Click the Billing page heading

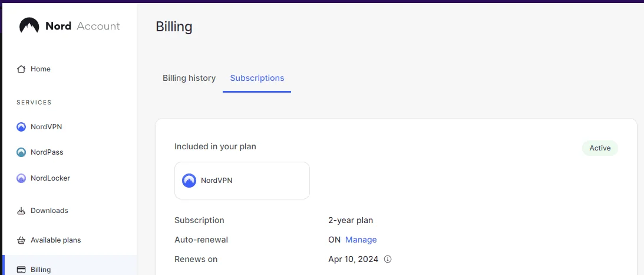point(174,27)
